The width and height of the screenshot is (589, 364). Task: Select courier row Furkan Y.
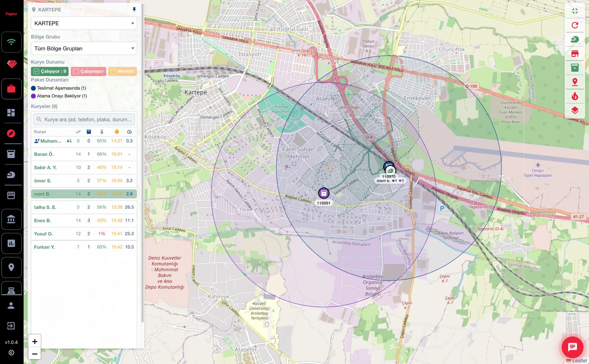[84, 247]
